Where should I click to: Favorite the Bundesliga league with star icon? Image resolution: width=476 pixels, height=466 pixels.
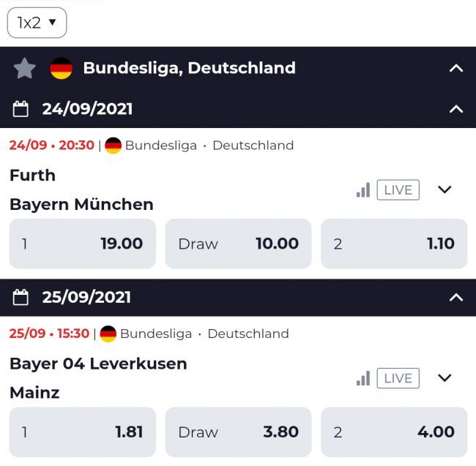click(x=24, y=68)
